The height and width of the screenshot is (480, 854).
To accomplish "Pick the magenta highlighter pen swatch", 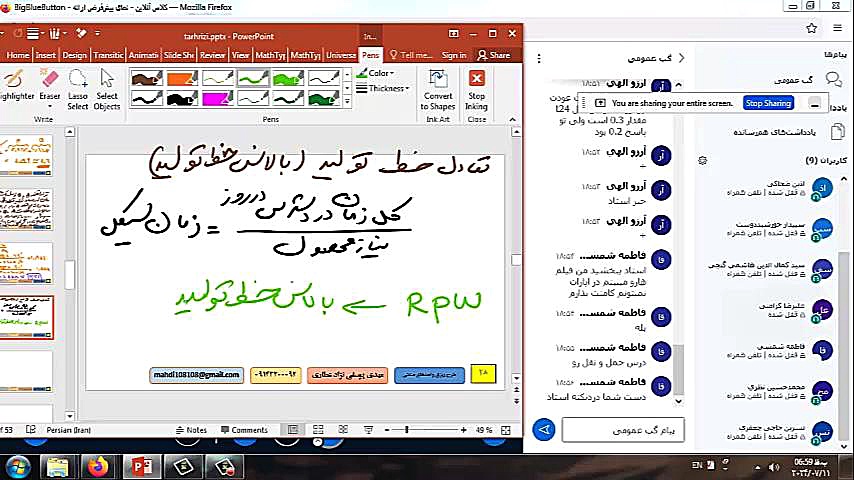I will click(217, 99).
